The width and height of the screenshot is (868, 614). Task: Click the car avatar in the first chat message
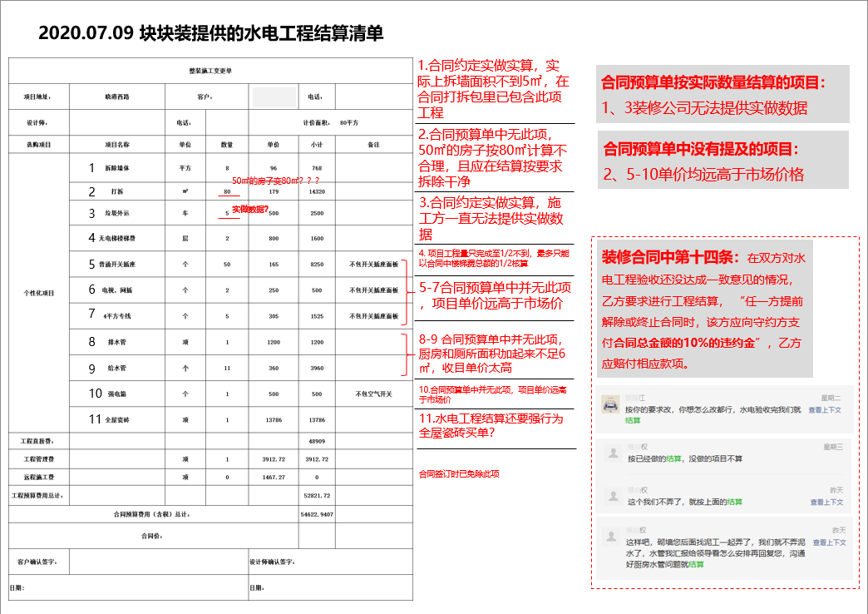[611, 405]
